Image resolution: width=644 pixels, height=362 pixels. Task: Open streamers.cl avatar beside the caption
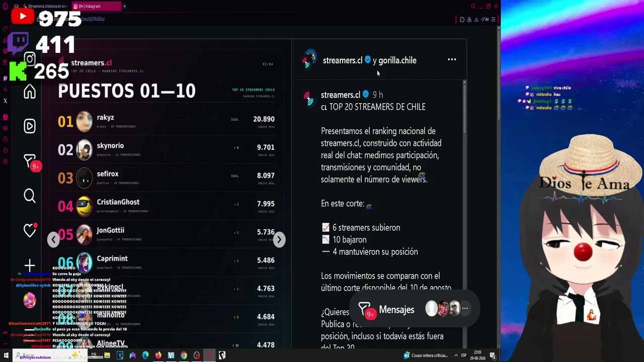pyautogui.click(x=308, y=98)
